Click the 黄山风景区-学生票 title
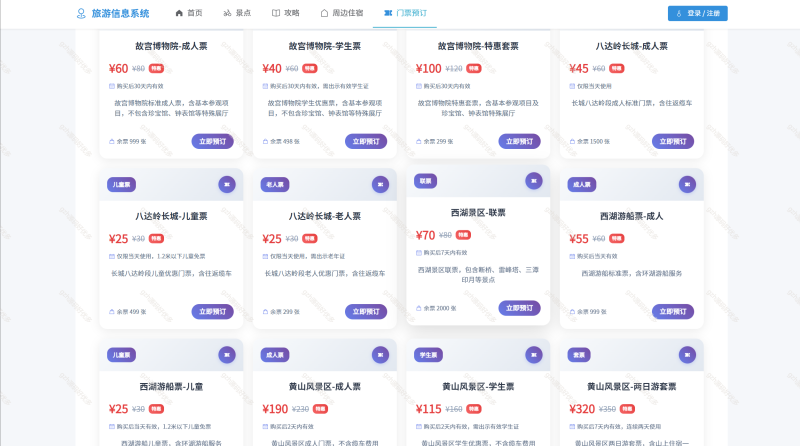The image size is (800, 446). 478,387
